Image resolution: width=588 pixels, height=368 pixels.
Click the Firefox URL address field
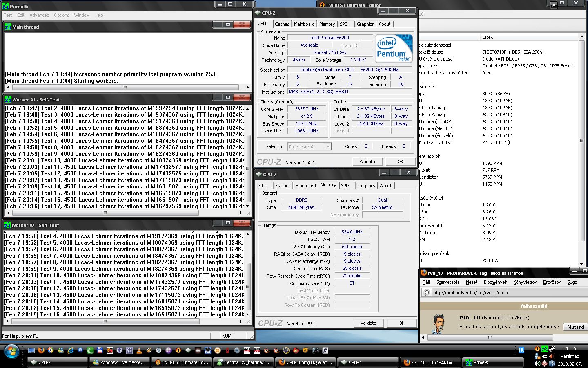coord(508,292)
